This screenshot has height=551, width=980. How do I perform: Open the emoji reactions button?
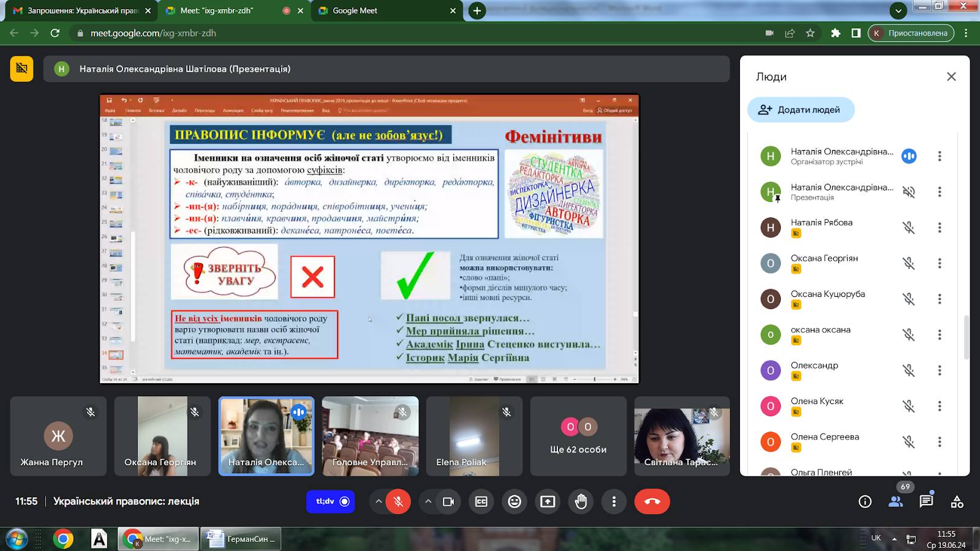514,501
